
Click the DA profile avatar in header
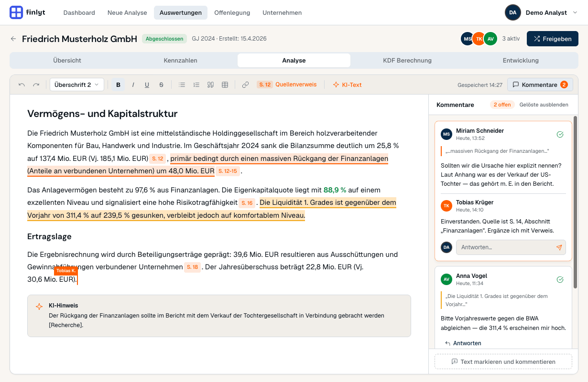tap(512, 12)
